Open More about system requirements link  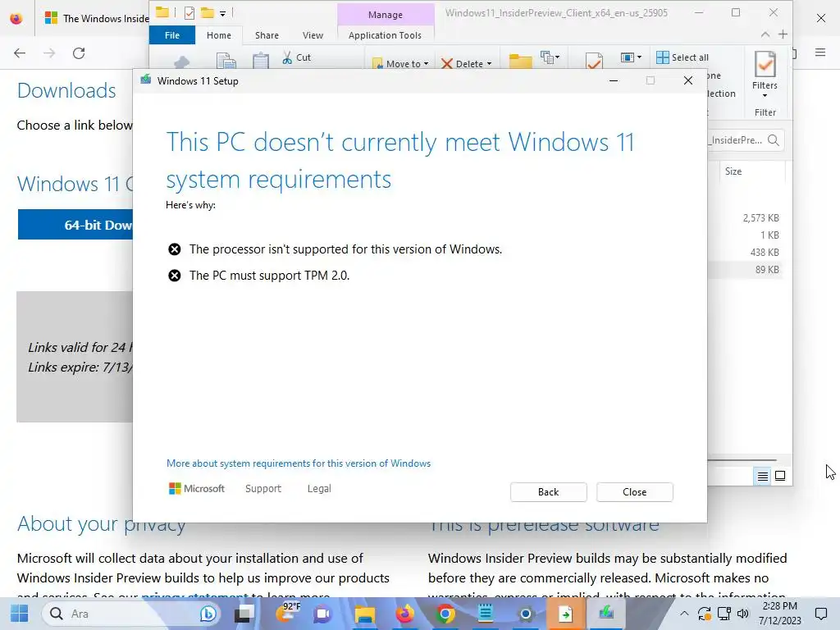(299, 463)
